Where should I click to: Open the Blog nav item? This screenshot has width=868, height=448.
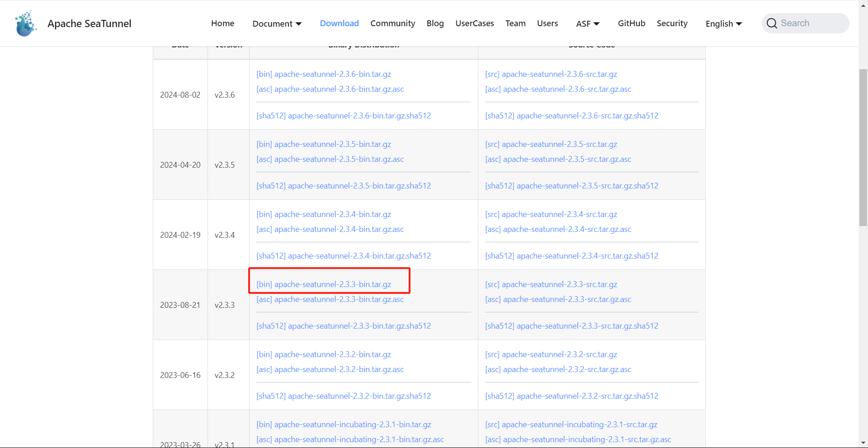435,23
